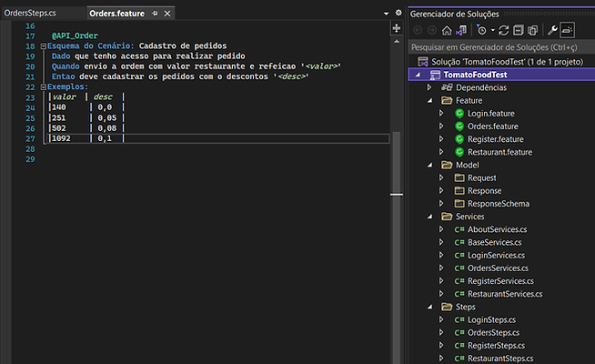Open RestaurantSteps.cs
This screenshot has height=364, width=595.
tap(500, 359)
